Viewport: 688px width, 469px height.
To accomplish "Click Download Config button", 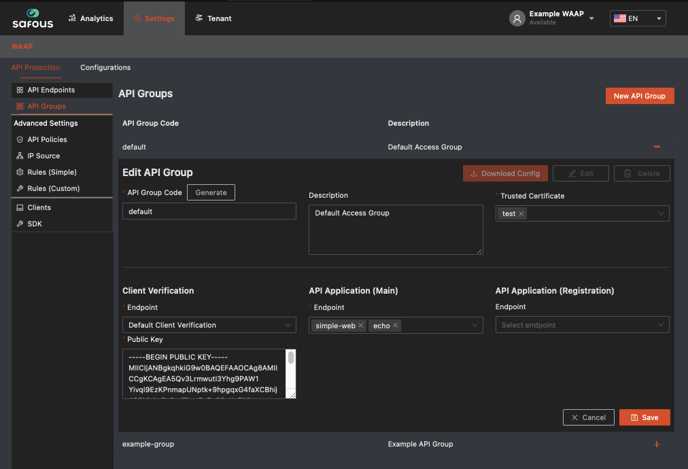I will click(505, 173).
